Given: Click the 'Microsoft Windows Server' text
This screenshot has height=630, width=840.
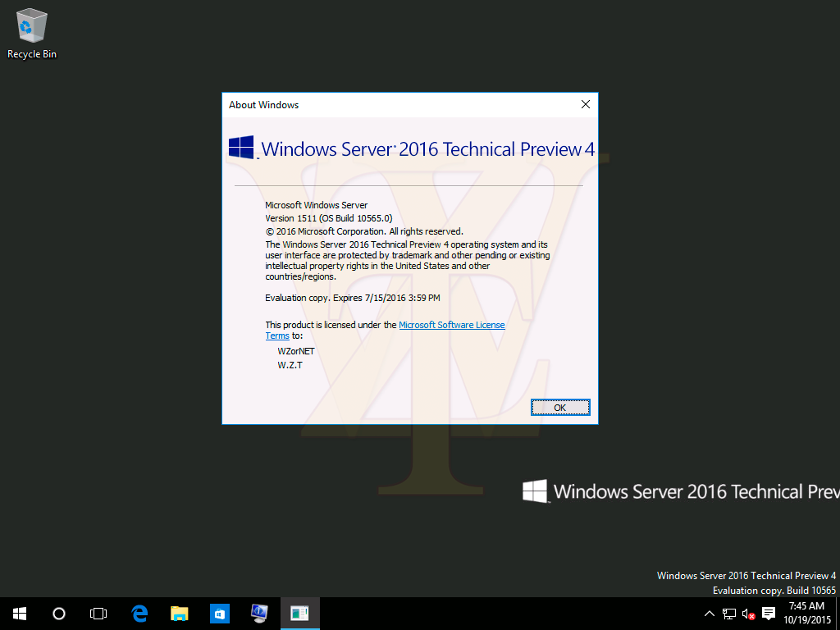Looking at the screenshot, I should click(x=316, y=205).
